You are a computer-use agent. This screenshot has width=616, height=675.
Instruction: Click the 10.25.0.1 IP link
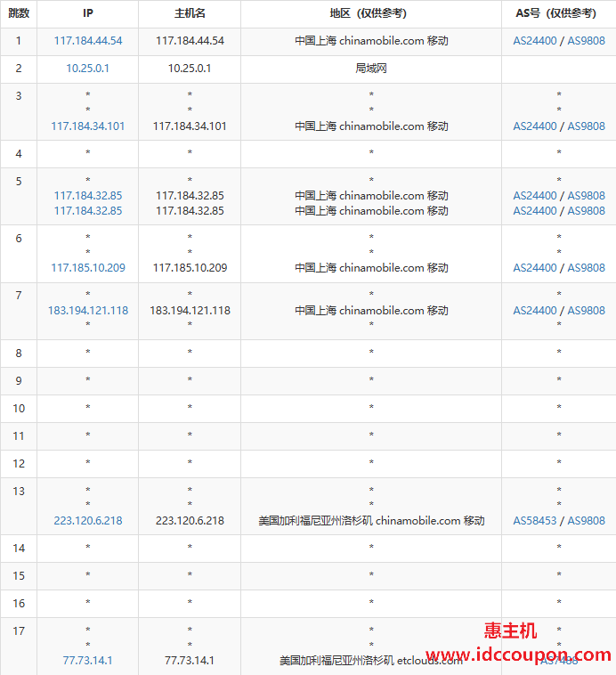point(88,69)
